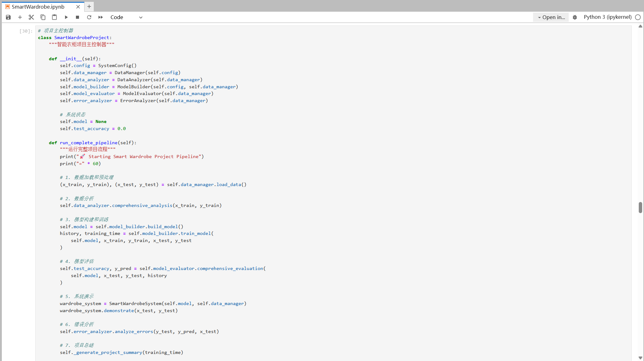Click the vertical scrollbar thumb
Image resolution: width=644 pixels, height=361 pixels.
click(x=640, y=207)
